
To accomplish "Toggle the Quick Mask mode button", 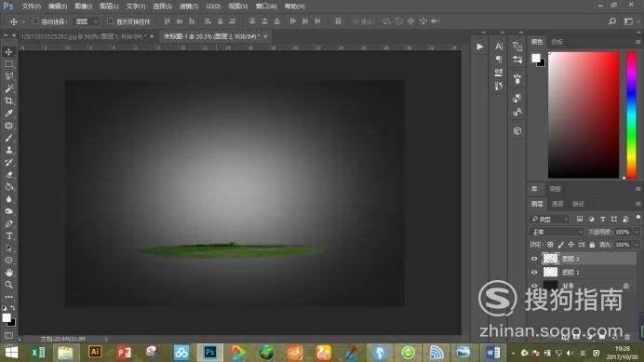I will [8, 336].
